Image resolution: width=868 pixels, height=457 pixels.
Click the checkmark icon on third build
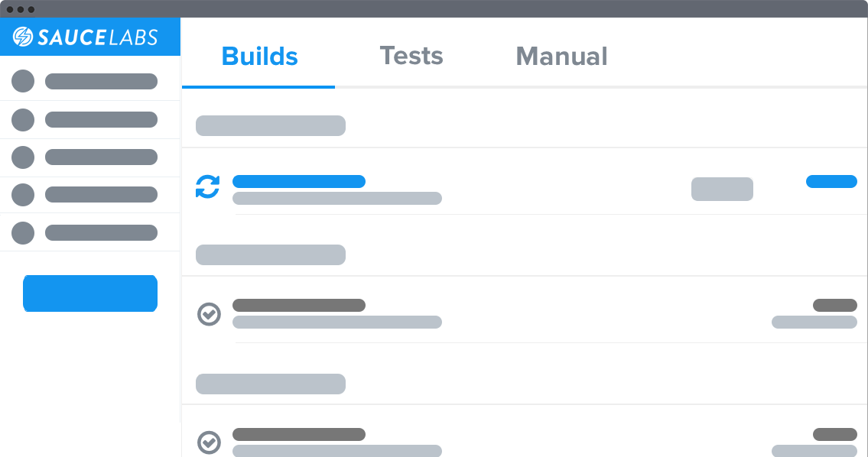tap(209, 442)
